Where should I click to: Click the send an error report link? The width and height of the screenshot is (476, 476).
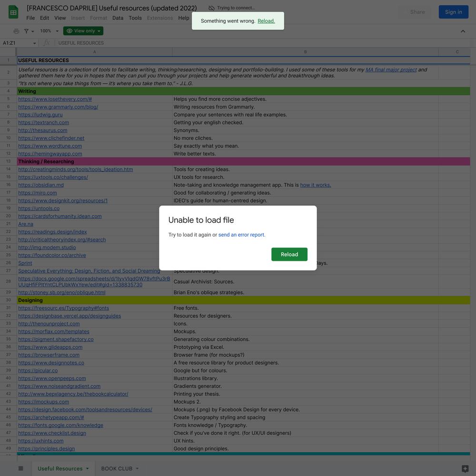coord(242,235)
